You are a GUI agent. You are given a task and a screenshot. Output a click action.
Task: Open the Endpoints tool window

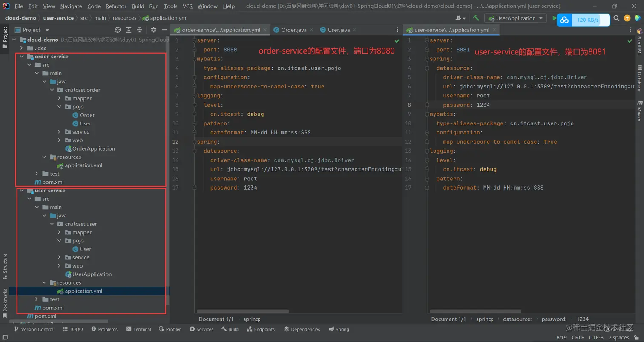coord(261,329)
